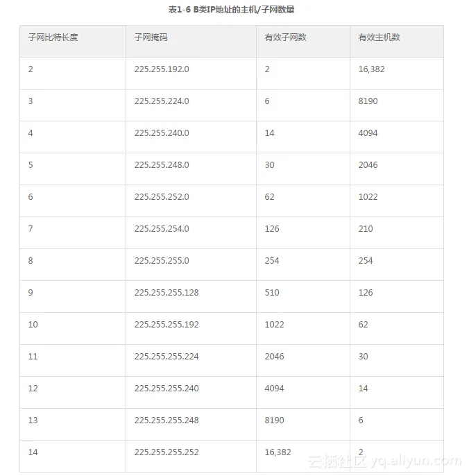
Task: Click the 225.255.224.0 mask cell
Action: click(x=161, y=101)
